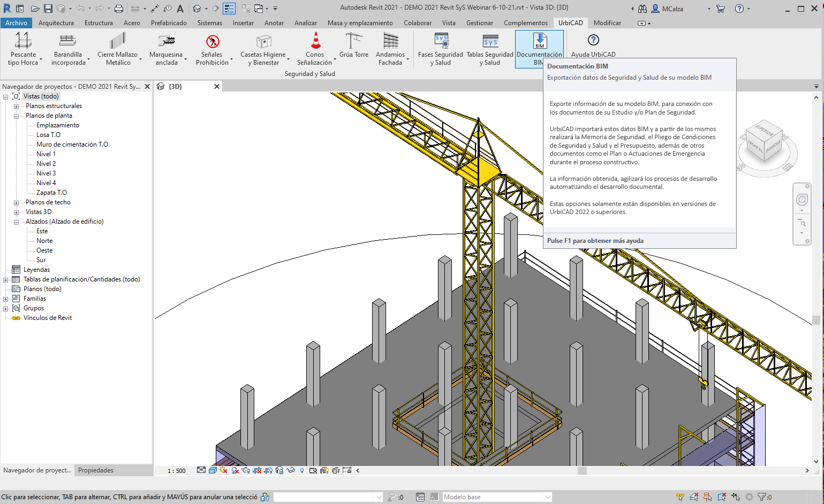Switch to the Arquitectura ribbon tab
The width and height of the screenshot is (824, 504).
point(56,23)
